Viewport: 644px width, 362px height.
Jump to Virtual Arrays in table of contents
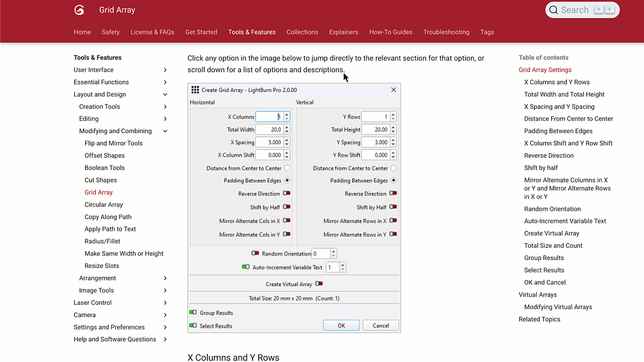click(x=537, y=295)
